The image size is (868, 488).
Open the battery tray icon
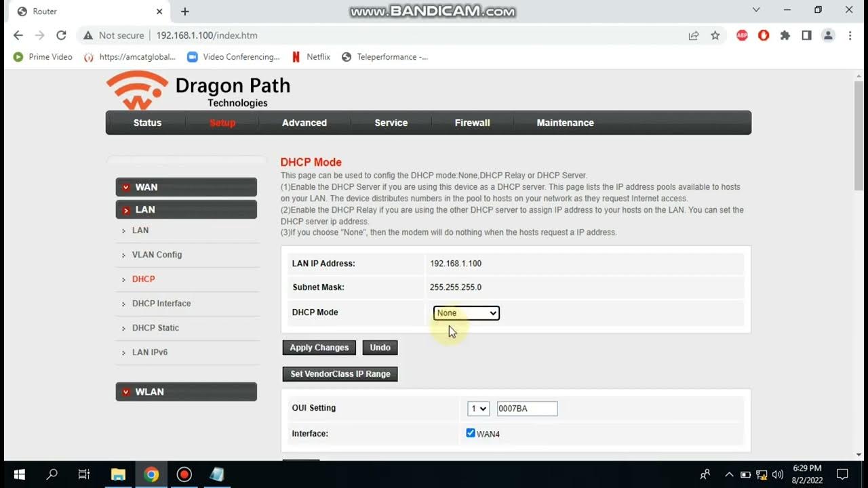point(745,474)
